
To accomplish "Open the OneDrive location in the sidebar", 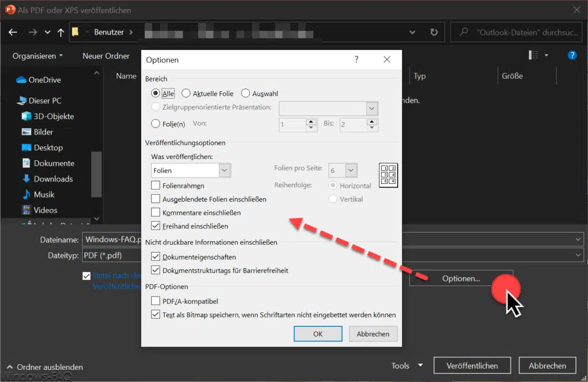I will click(x=44, y=80).
